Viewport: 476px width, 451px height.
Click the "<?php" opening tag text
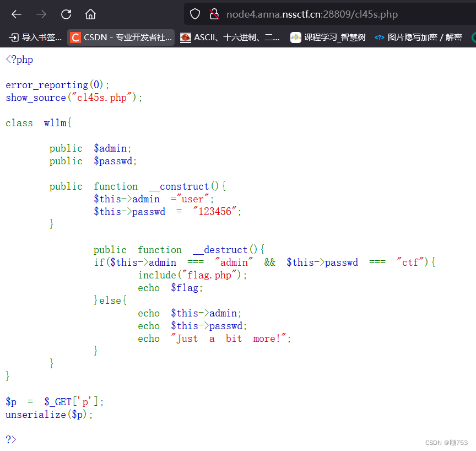pos(19,60)
